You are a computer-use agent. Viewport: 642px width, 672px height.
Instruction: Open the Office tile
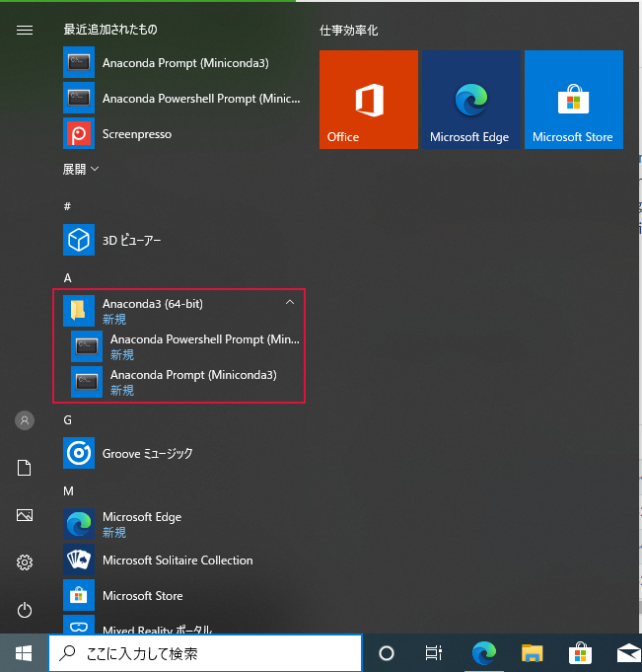pyautogui.click(x=369, y=100)
